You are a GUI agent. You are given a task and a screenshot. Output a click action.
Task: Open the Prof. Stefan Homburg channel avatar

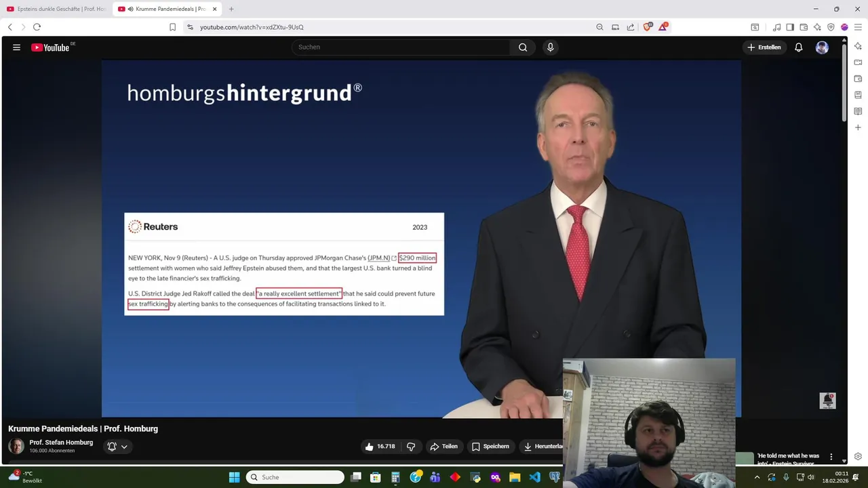click(x=16, y=446)
